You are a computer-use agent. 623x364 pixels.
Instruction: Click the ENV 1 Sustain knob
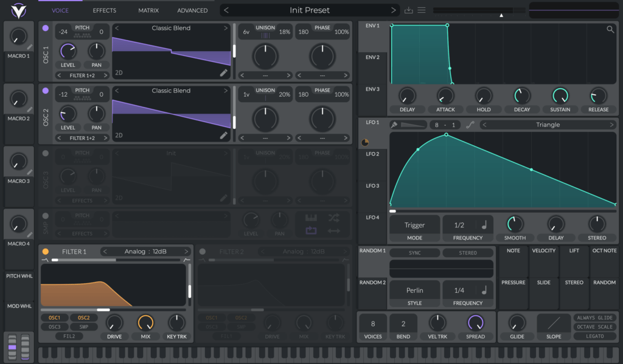pos(560,95)
